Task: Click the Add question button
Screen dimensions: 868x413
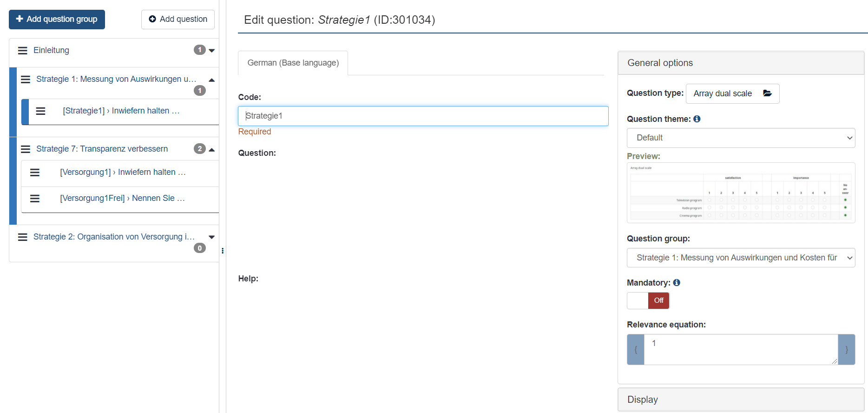Action: coord(178,19)
